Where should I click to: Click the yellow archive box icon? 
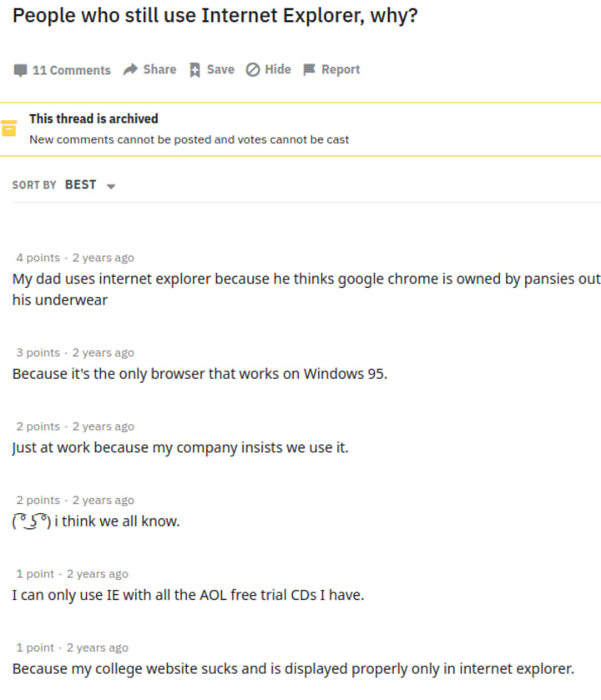click(9, 128)
